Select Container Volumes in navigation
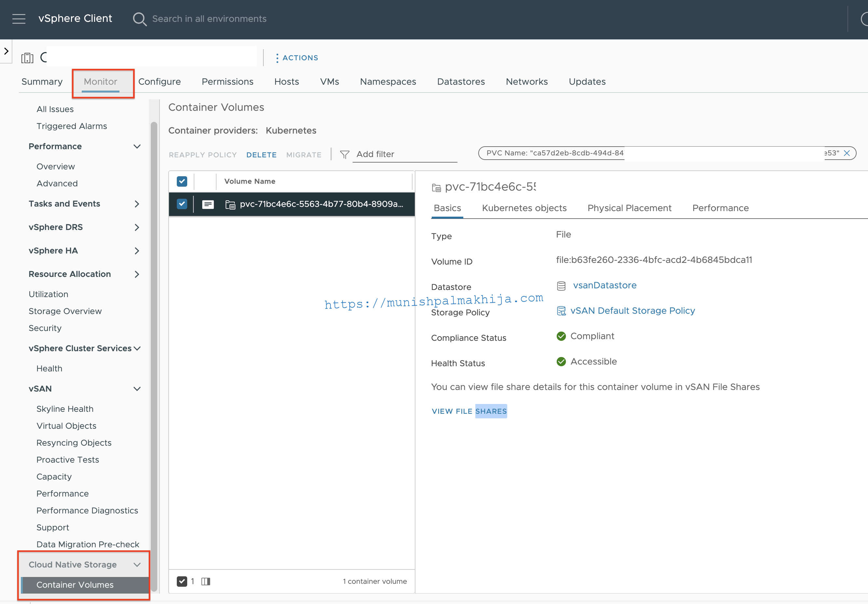Image resolution: width=868 pixels, height=604 pixels. tap(85, 585)
